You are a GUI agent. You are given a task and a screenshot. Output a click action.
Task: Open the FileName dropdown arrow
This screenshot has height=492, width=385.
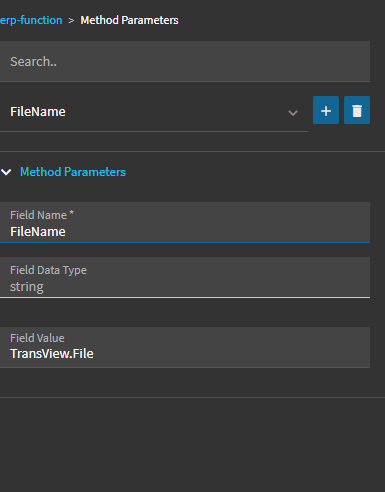tap(293, 113)
